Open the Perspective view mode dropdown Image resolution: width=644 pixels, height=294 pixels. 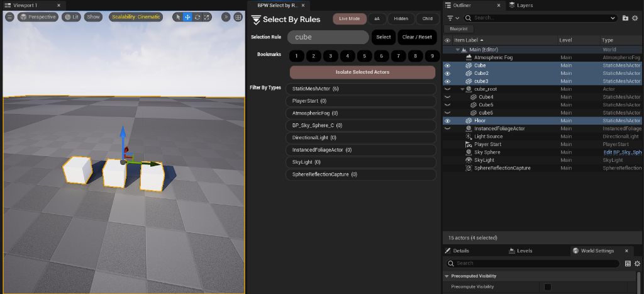(x=38, y=17)
